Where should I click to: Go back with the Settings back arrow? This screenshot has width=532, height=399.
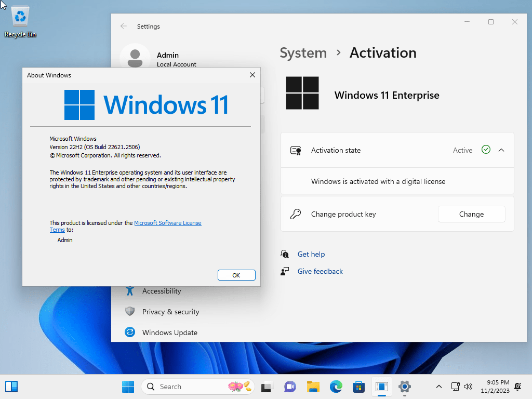pos(124,26)
